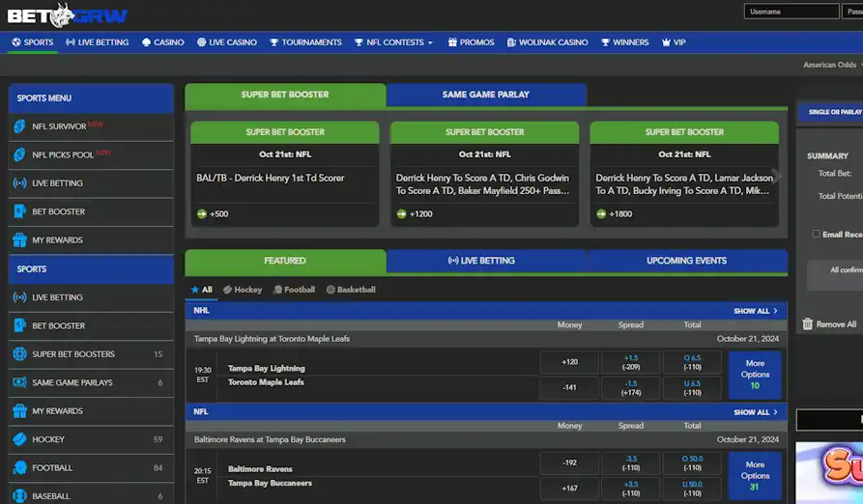Click the NFL Picks Pool icon
The height and width of the screenshot is (504, 863).
(19, 154)
